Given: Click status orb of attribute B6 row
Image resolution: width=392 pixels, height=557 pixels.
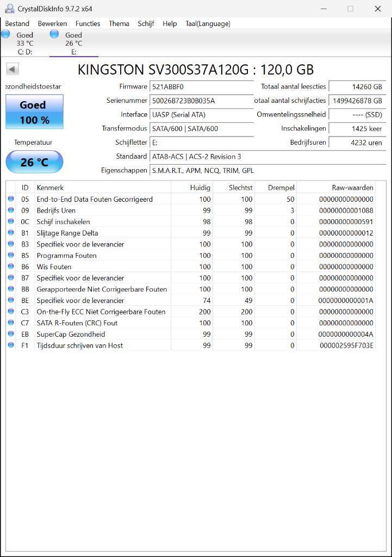Looking at the screenshot, I should pyautogui.click(x=11, y=267).
